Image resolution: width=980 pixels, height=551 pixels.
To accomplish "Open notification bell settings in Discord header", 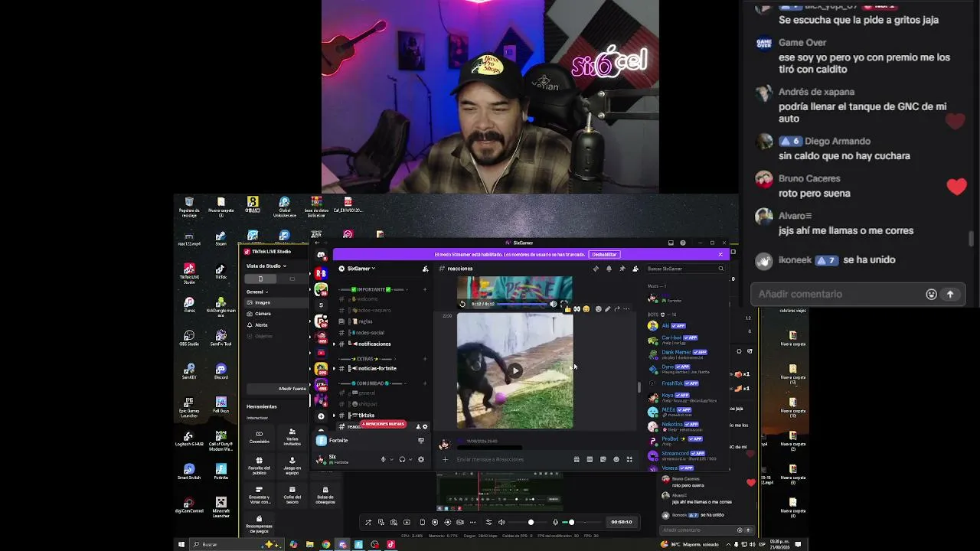I will (609, 269).
